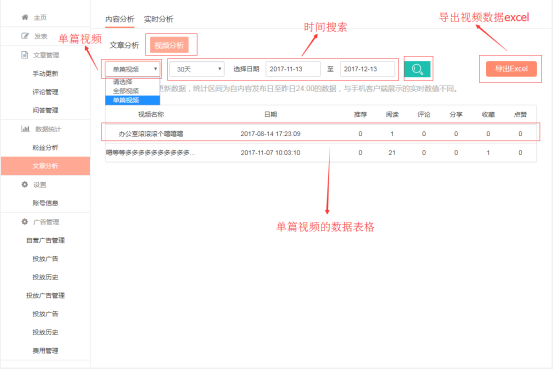
Task: Open 手动更新 in the sidebar
Action: pyautogui.click(x=45, y=74)
